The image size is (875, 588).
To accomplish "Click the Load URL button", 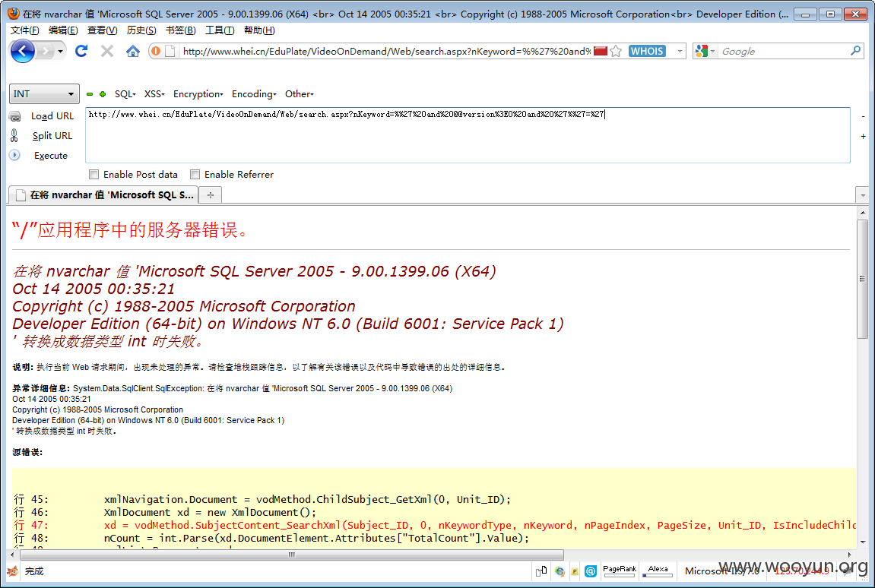I will 52,116.
